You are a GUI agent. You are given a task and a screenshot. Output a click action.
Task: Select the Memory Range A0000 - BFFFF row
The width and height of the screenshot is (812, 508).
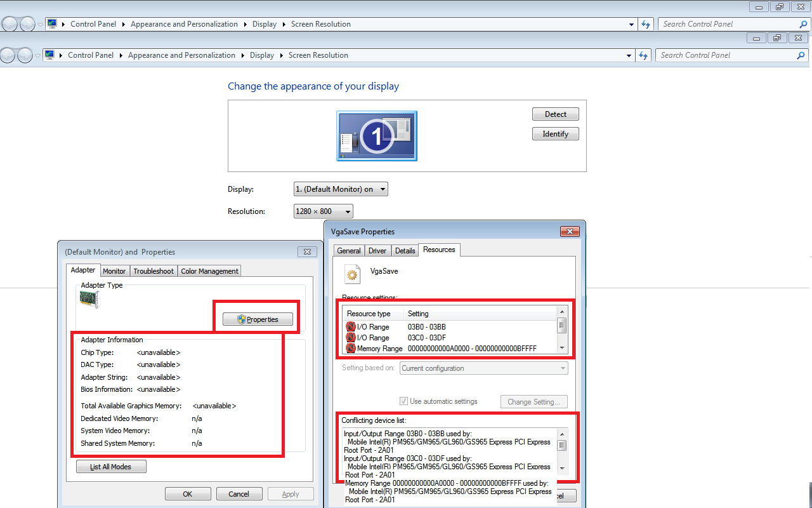click(x=449, y=349)
